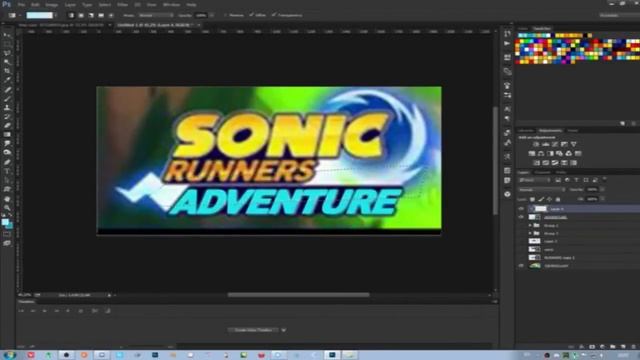640x360 pixels.
Task: Select the Crop tool
Action: point(7,71)
